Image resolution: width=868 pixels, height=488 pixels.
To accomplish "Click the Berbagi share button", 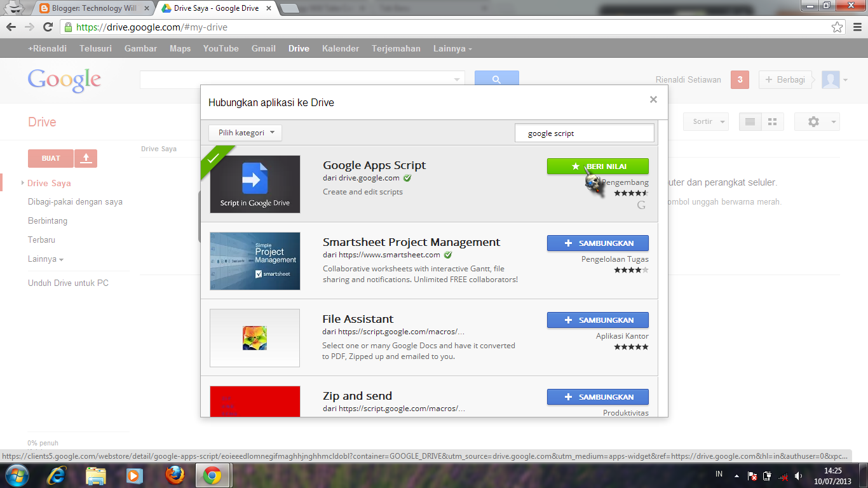I will 785,79.
